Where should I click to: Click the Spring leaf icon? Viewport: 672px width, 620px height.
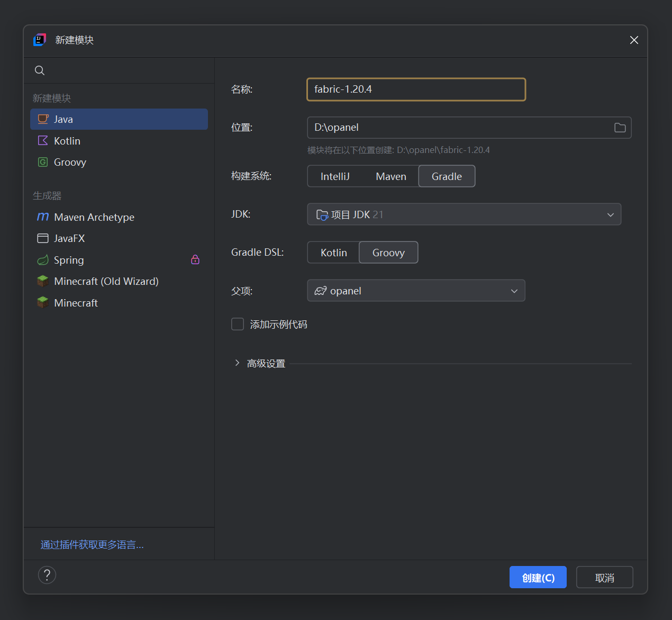[43, 260]
